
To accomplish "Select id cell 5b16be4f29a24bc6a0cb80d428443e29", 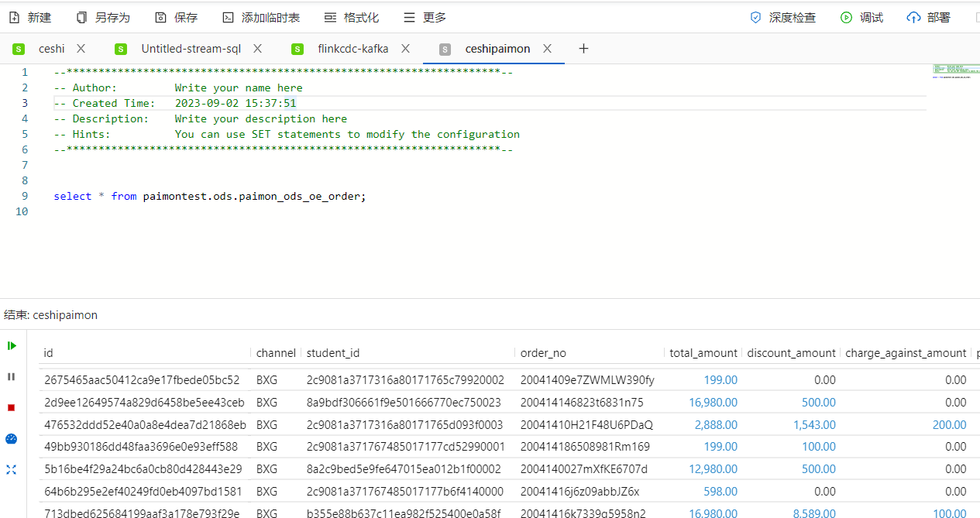I will 143,469.
